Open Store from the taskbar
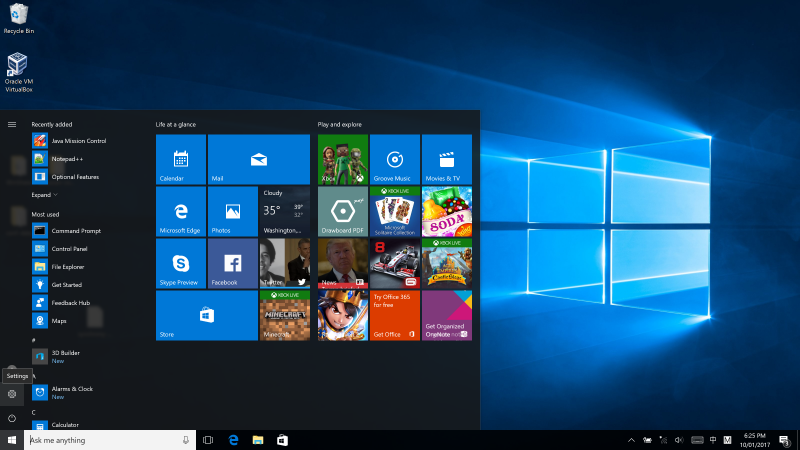Image resolution: width=800 pixels, height=450 pixels. (x=282, y=440)
